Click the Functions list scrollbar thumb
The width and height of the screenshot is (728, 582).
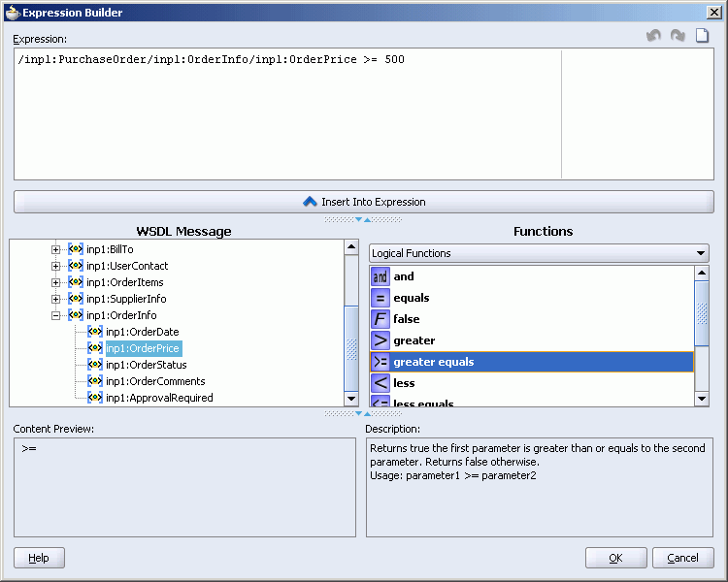click(702, 313)
